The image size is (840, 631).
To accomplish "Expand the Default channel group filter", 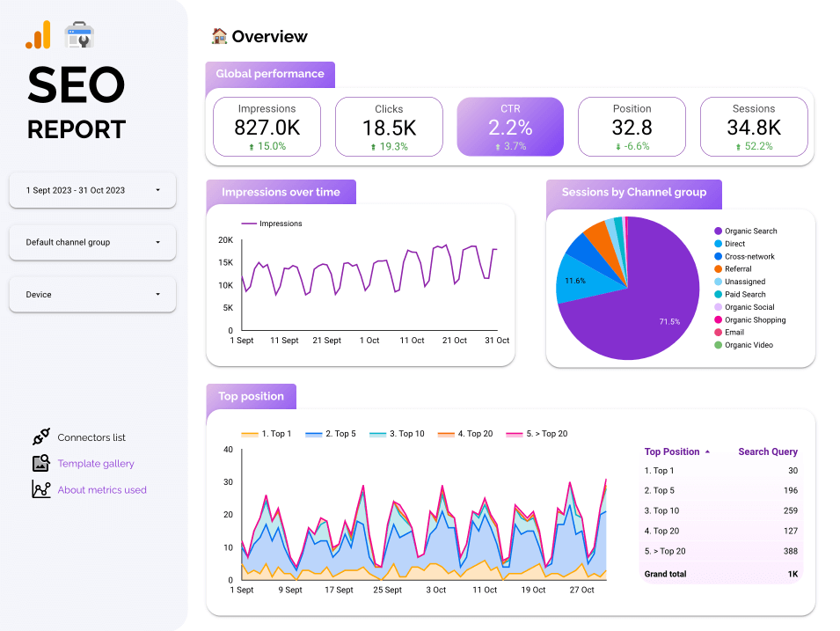I will (x=92, y=242).
